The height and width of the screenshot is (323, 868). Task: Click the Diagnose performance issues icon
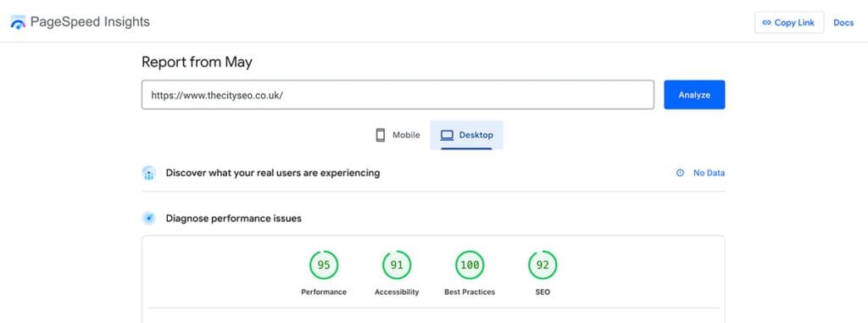(x=148, y=218)
